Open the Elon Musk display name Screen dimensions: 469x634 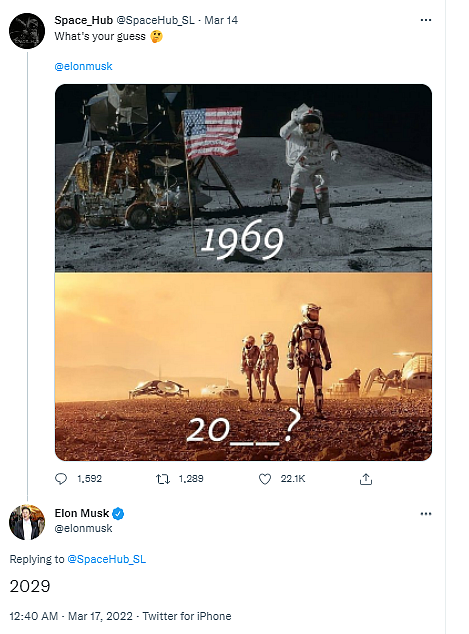[82, 513]
